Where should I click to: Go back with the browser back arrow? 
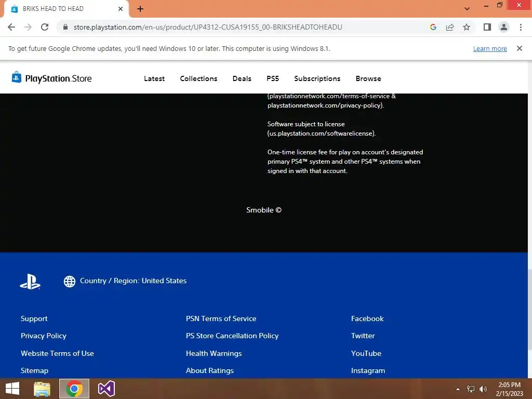(11, 27)
